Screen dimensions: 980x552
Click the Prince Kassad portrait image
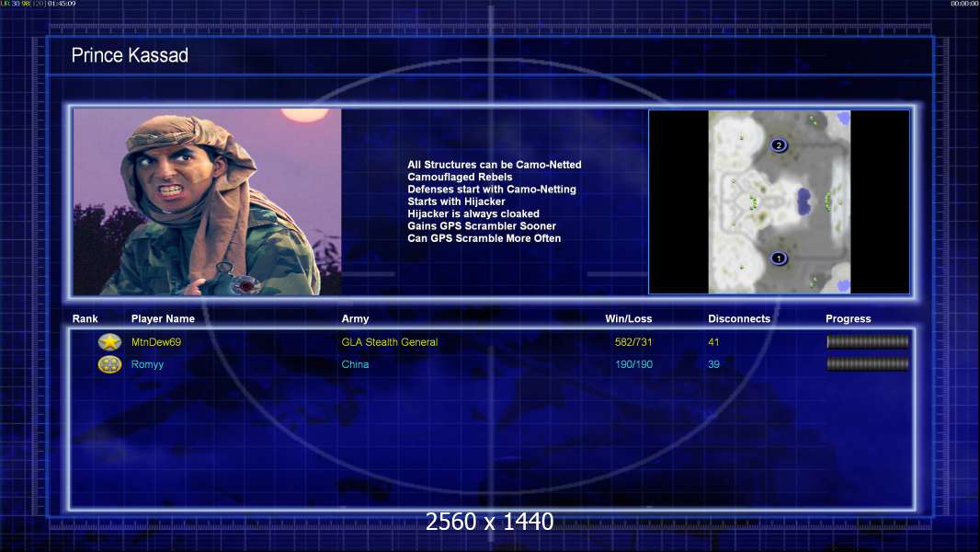point(208,201)
